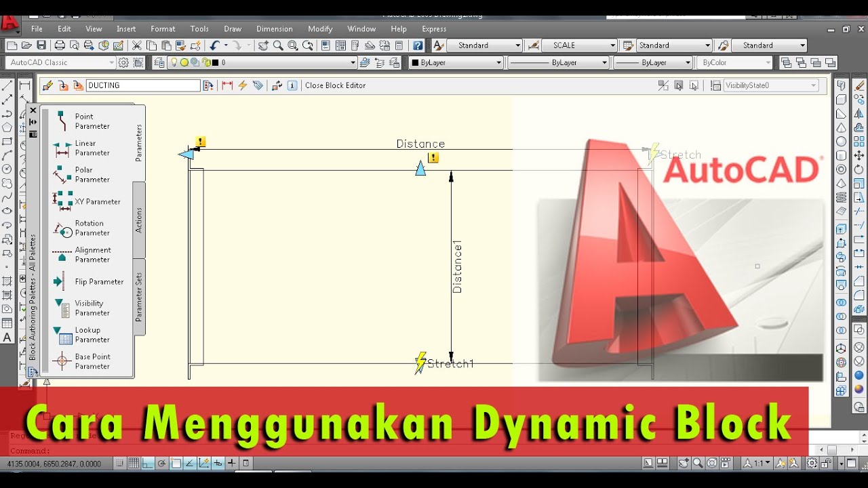This screenshot has height=488, width=868.
Task: Open the Express menu
Action: tap(434, 29)
